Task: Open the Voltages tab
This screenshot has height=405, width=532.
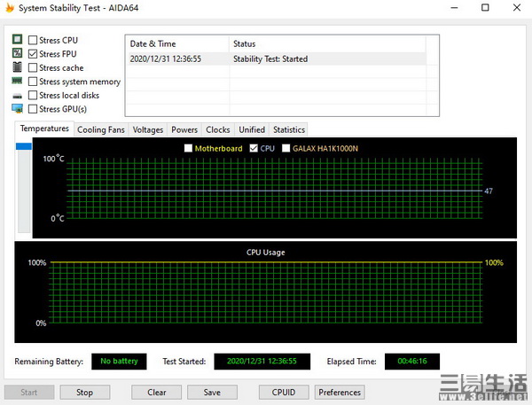Action: (x=148, y=129)
